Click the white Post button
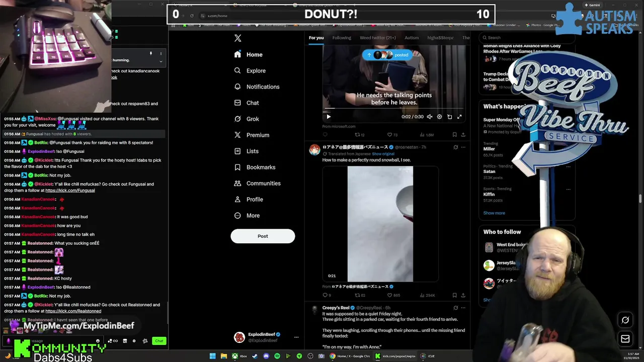Image resolution: width=644 pixels, height=362 pixels. pos(263,236)
